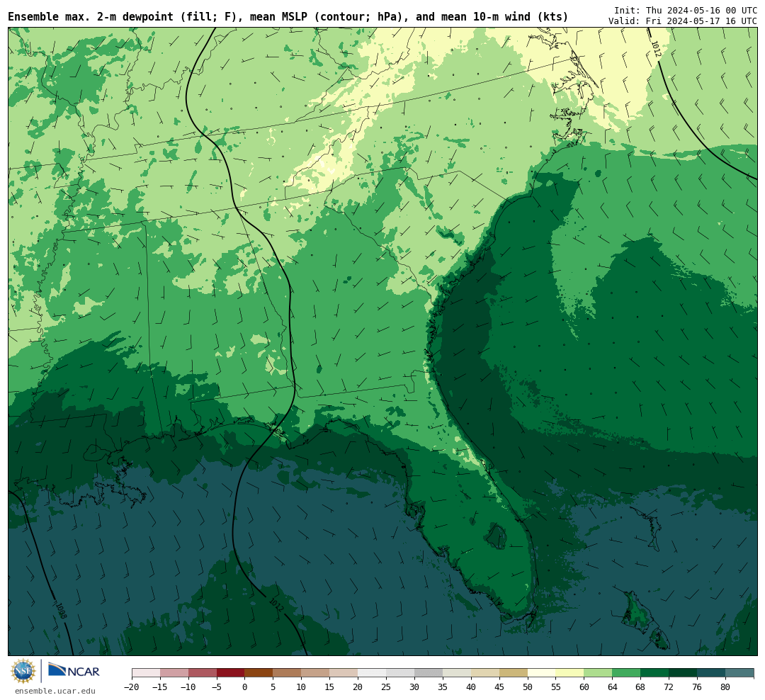This screenshot has width=765, height=700.
Task: Select the gray swatch between 30 and 35
Action: (429, 673)
